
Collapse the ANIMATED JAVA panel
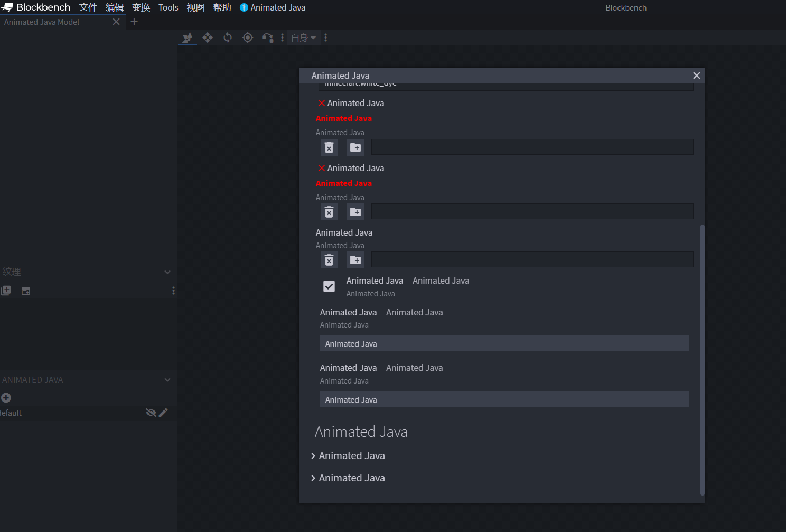tap(167, 380)
